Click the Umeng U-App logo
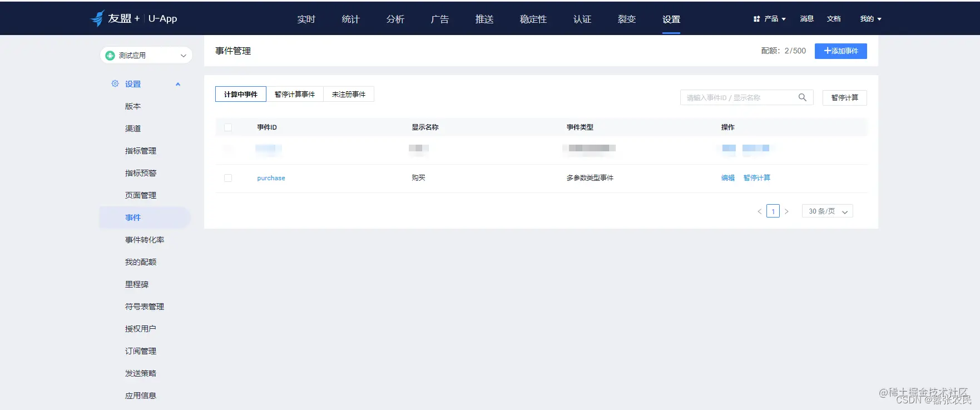This screenshot has height=410, width=980. [133, 18]
